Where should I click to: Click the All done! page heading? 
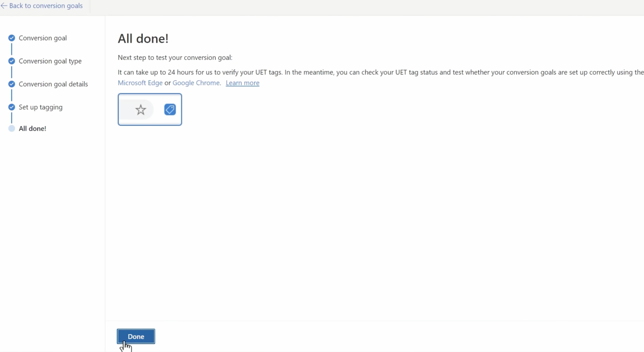[143, 38]
